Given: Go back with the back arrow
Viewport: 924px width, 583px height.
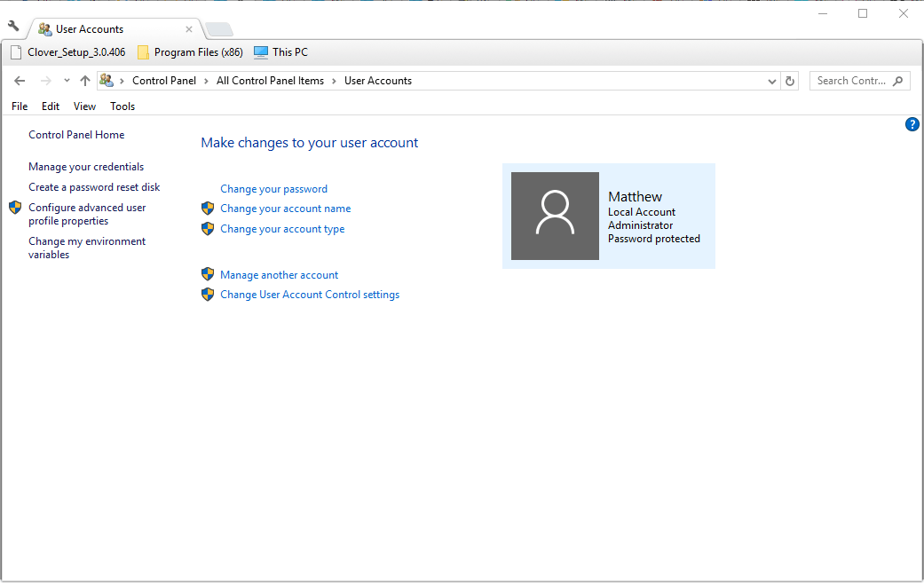Looking at the screenshot, I should [20, 81].
